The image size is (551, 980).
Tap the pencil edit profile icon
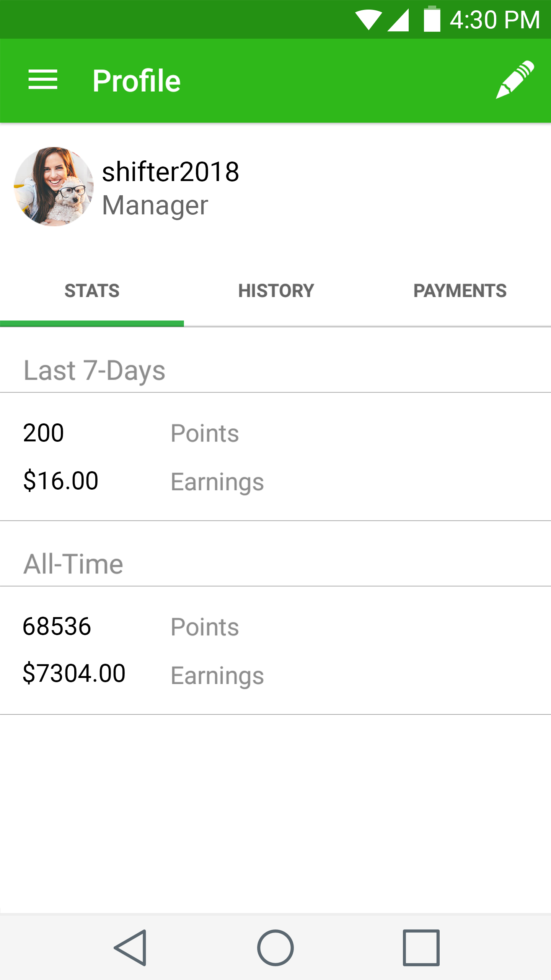tap(515, 80)
